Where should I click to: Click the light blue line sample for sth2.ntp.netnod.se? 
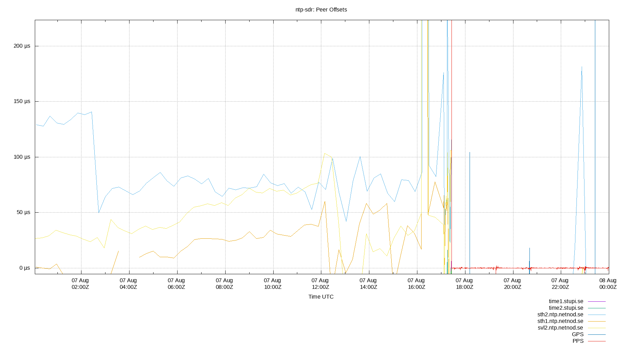click(x=597, y=315)
